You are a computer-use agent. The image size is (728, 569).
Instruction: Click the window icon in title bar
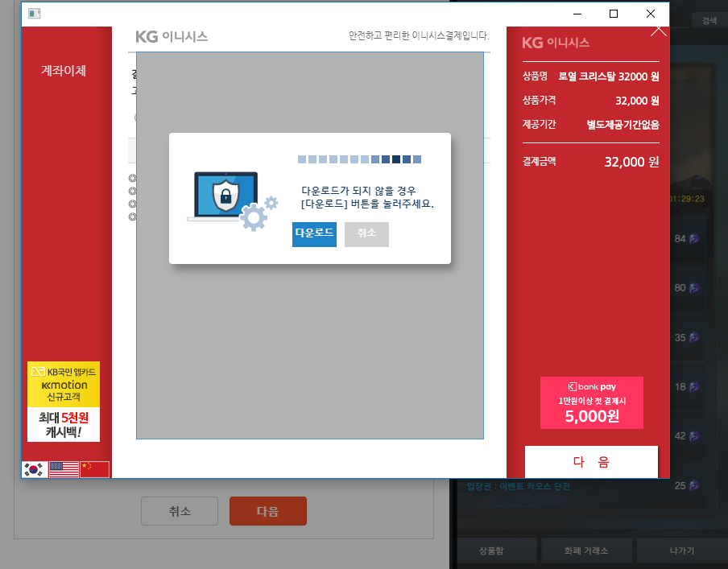(x=35, y=14)
